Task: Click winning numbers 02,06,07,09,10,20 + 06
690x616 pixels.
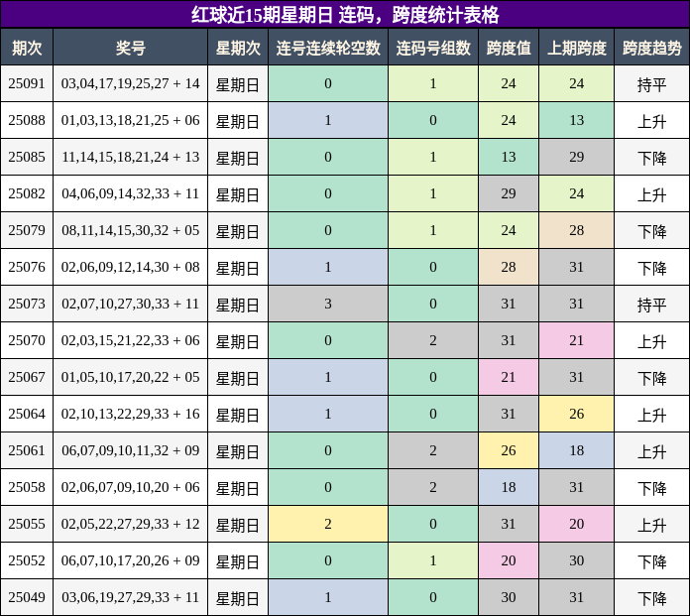Action: pyautogui.click(x=130, y=487)
